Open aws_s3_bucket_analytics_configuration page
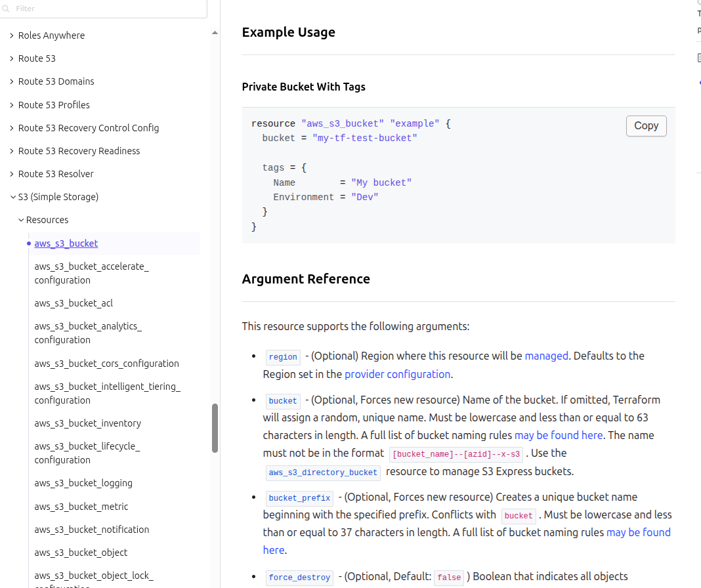 88,333
